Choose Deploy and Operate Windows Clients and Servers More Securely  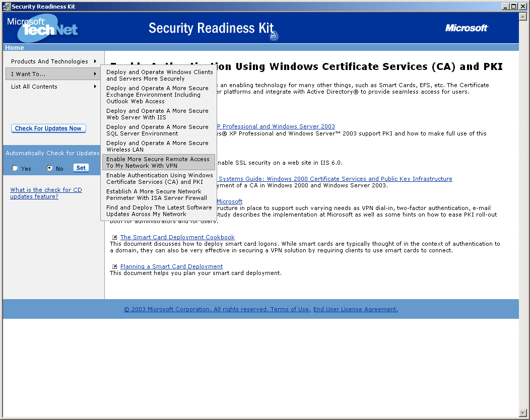tap(159, 76)
